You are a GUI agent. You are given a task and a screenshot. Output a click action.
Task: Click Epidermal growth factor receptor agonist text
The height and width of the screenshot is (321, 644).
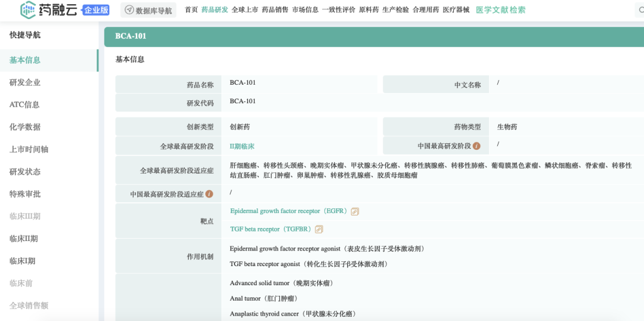click(x=327, y=249)
